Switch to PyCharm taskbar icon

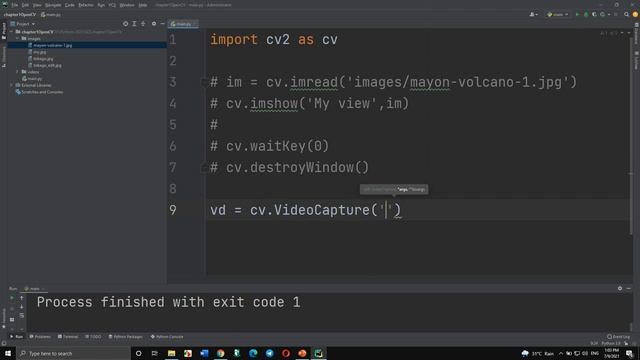point(318,353)
